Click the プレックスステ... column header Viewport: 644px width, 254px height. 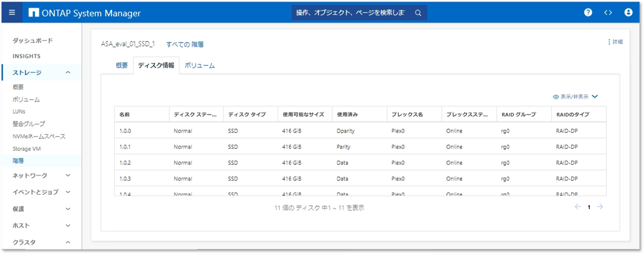(469, 115)
